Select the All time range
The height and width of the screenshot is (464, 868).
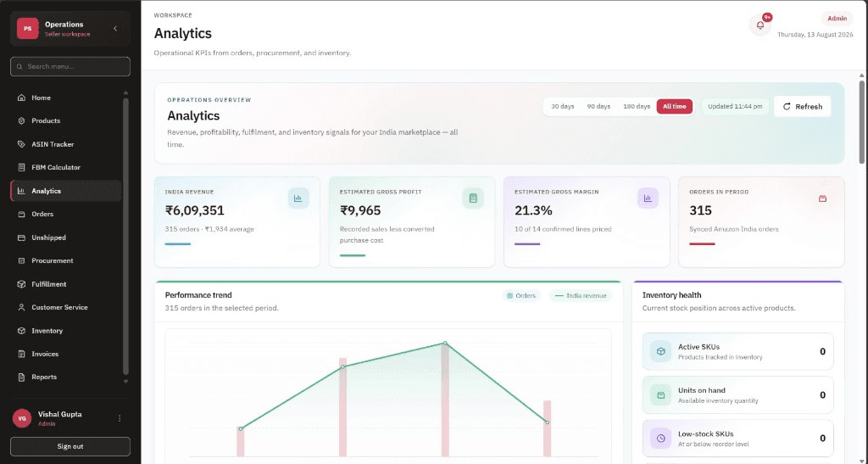tap(674, 106)
